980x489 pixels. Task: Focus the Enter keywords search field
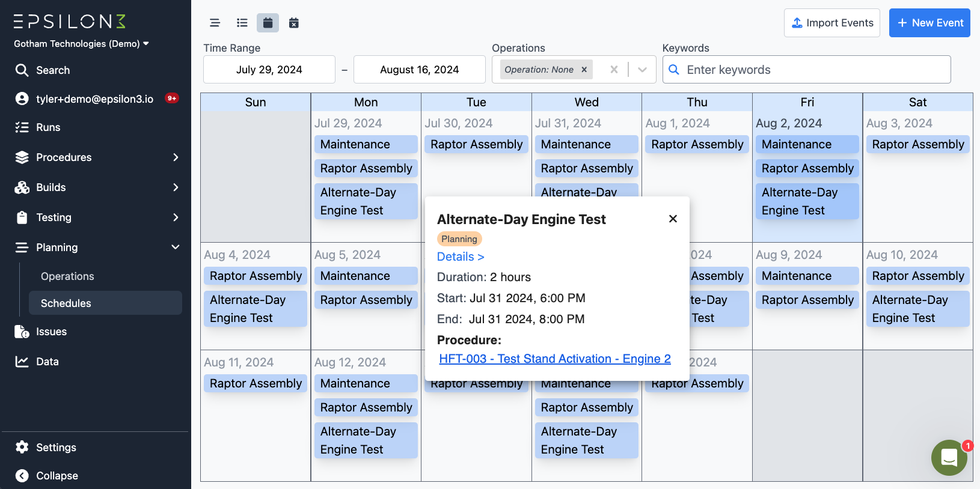(x=806, y=70)
